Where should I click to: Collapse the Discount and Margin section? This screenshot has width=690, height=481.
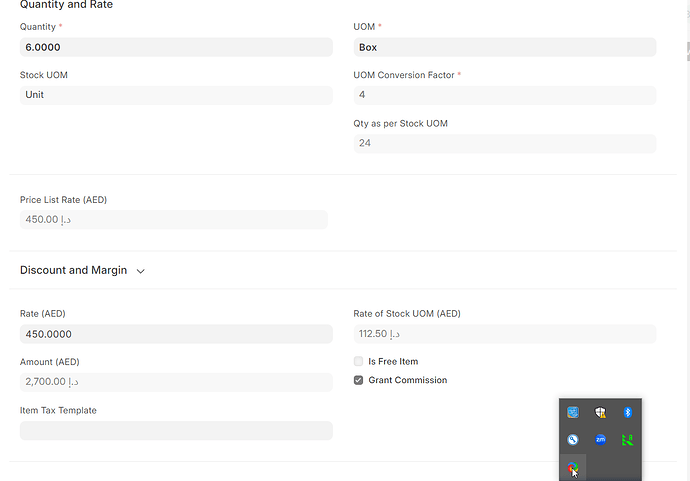(140, 271)
